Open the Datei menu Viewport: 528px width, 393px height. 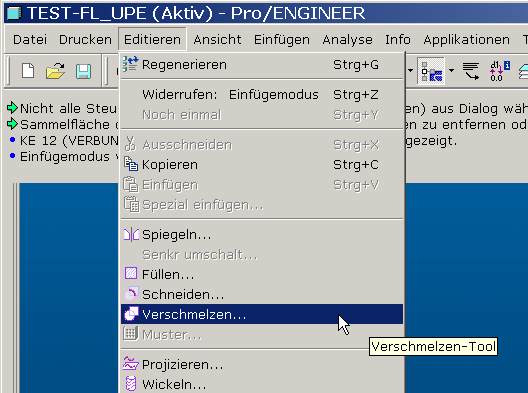click(30, 40)
